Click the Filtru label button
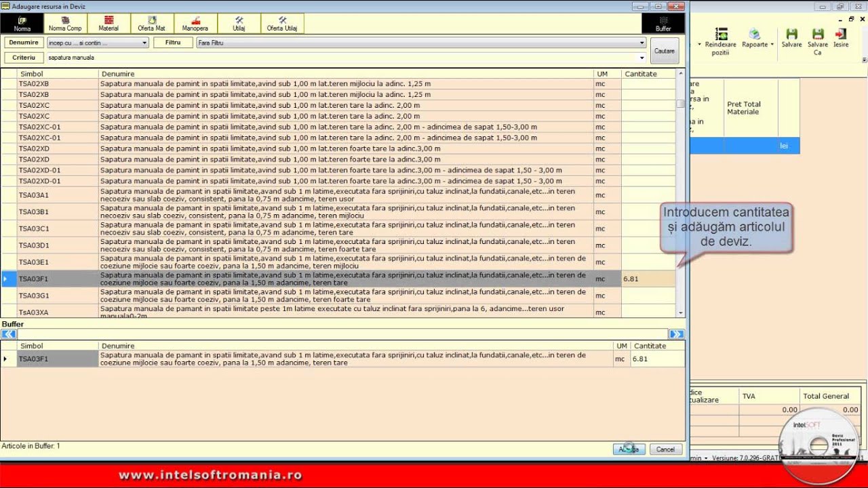 click(173, 43)
